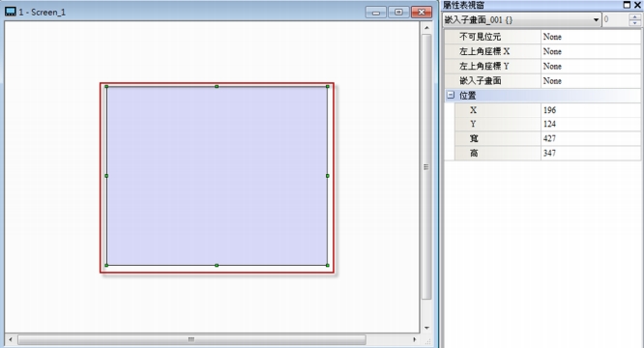Click the Screen_1 window icon
Screen dimensions: 644x348
[11, 12]
